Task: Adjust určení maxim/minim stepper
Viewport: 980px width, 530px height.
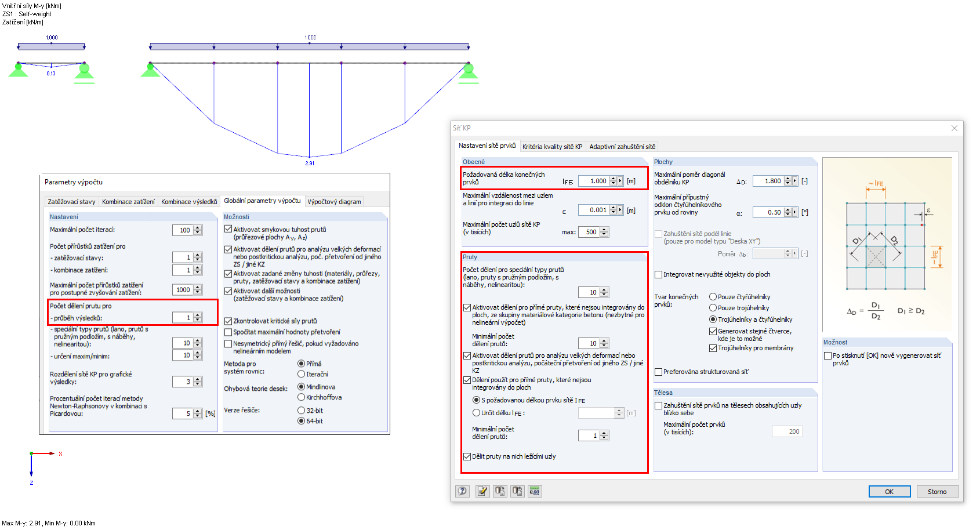Action: coord(198,355)
